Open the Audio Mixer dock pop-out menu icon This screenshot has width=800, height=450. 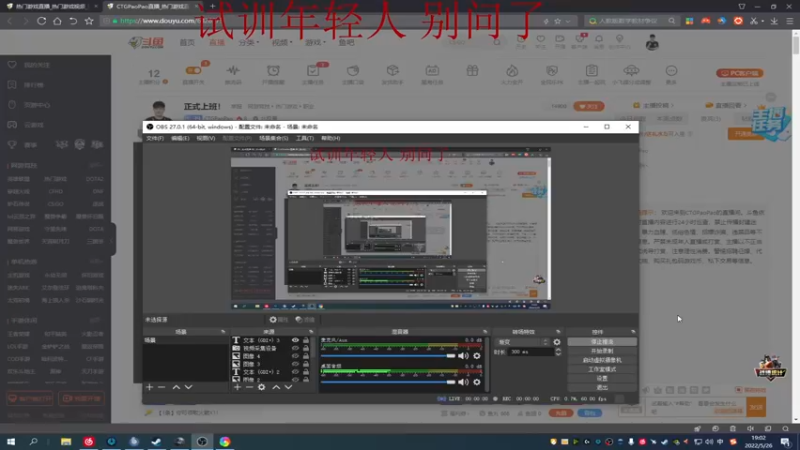coord(485,332)
